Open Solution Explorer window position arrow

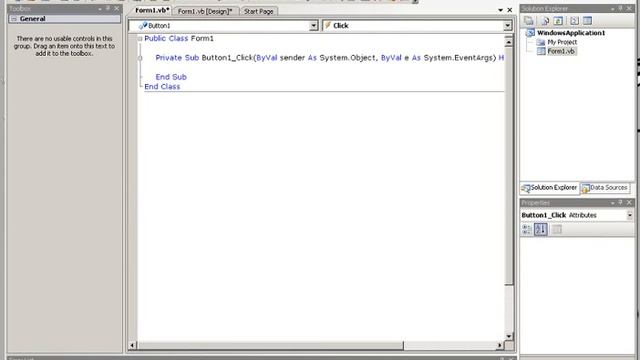612,9
